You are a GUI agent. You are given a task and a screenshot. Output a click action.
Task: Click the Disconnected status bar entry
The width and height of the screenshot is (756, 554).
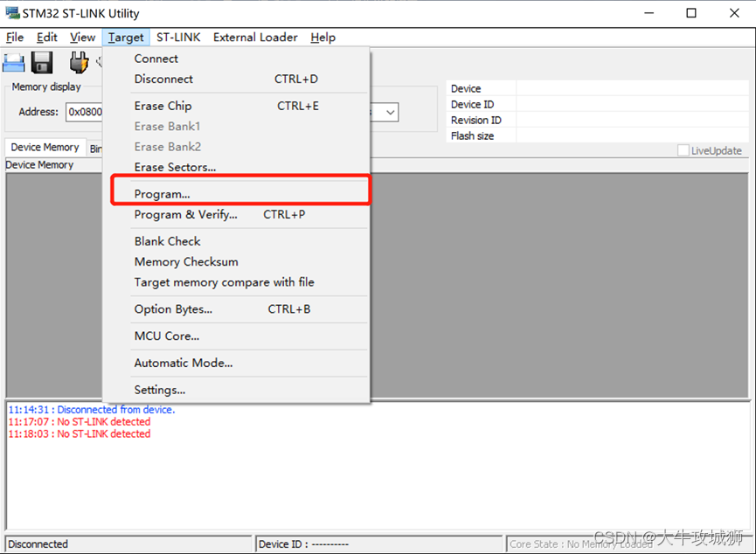[x=128, y=544]
